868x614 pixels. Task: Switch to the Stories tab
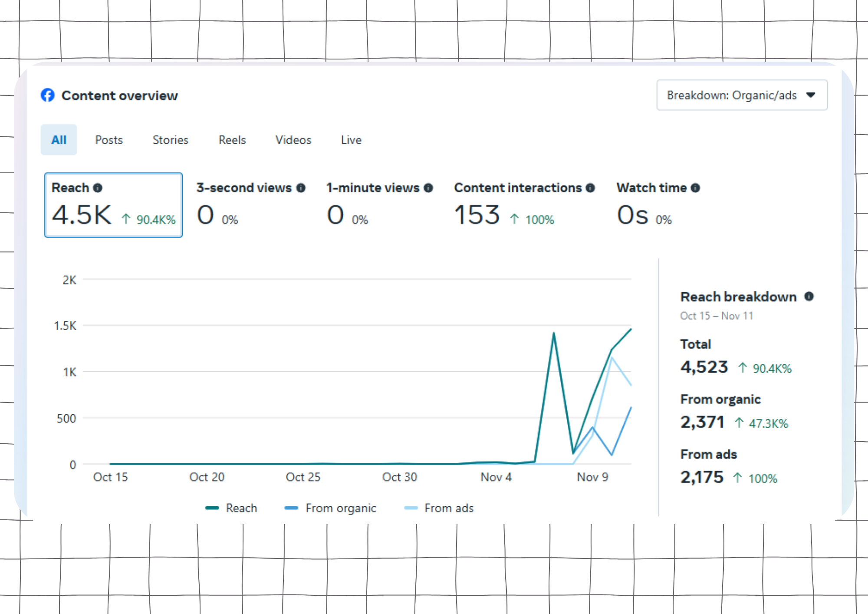170,140
